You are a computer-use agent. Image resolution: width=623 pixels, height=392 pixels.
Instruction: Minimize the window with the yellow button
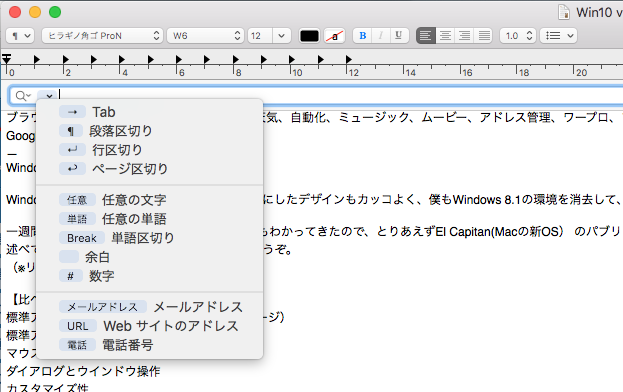click(x=35, y=12)
